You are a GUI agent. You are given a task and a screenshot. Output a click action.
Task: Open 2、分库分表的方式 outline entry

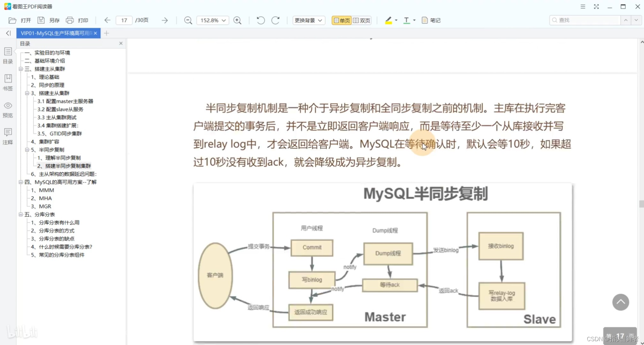pyautogui.click(x=53, y=231)
